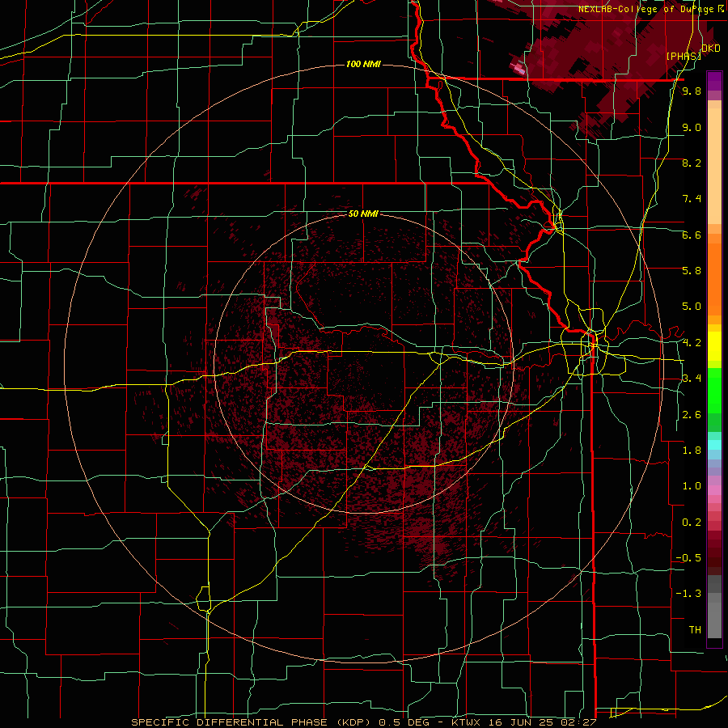Pick the purple segment topping the color bar
728x728 pixels.
tap(714, 81)
